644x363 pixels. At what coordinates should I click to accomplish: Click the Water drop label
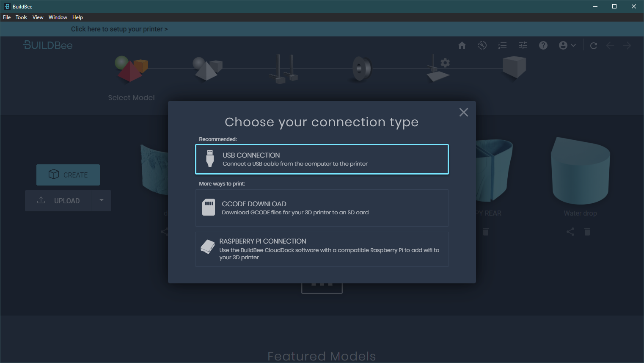580,213
